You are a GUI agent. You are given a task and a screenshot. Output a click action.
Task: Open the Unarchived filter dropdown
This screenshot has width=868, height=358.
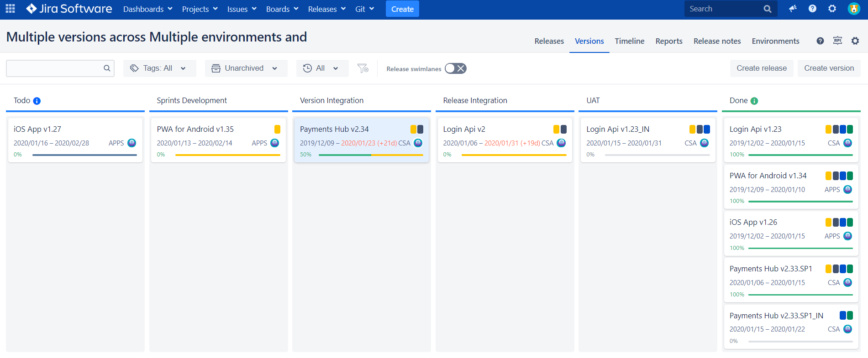click(x=246, y=68)
